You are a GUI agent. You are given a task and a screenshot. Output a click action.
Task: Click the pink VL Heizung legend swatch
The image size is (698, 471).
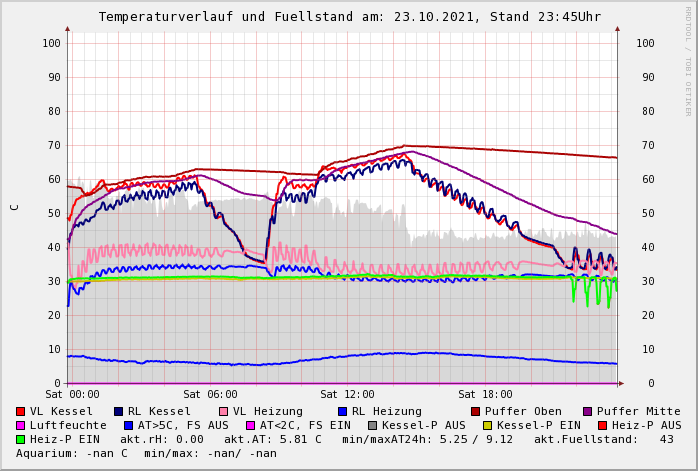tap(224, 411)
